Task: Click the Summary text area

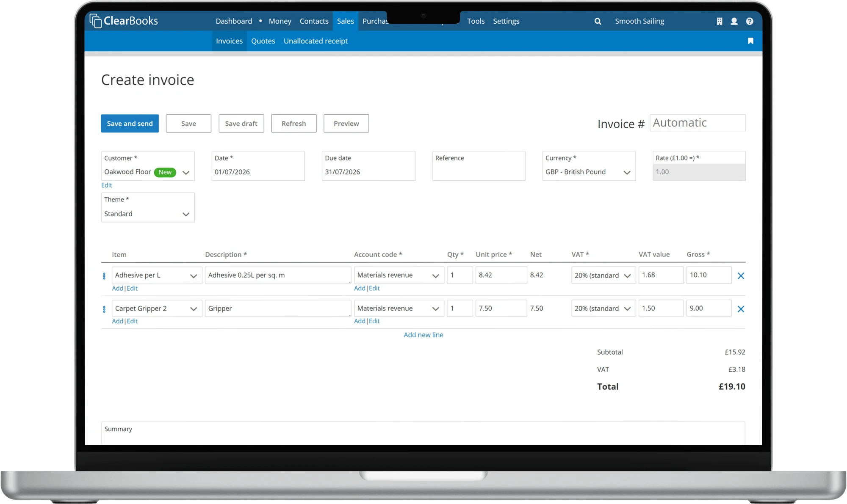Action: [x=423, y=433]
